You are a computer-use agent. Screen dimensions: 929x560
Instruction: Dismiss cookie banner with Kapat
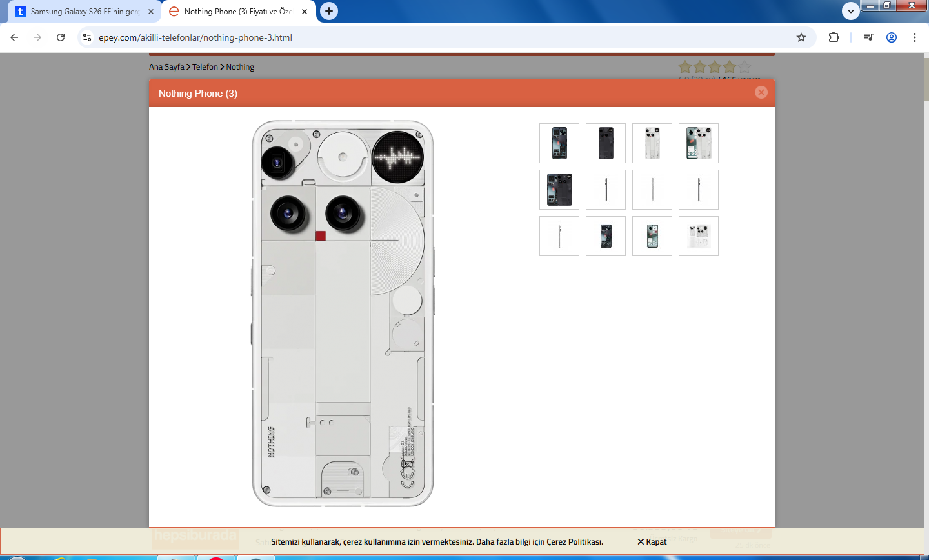click(x=652, y=542)
